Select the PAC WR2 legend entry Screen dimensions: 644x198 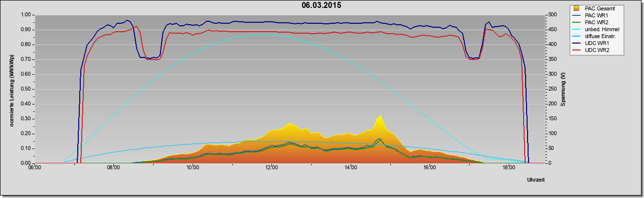click(596, 22)
